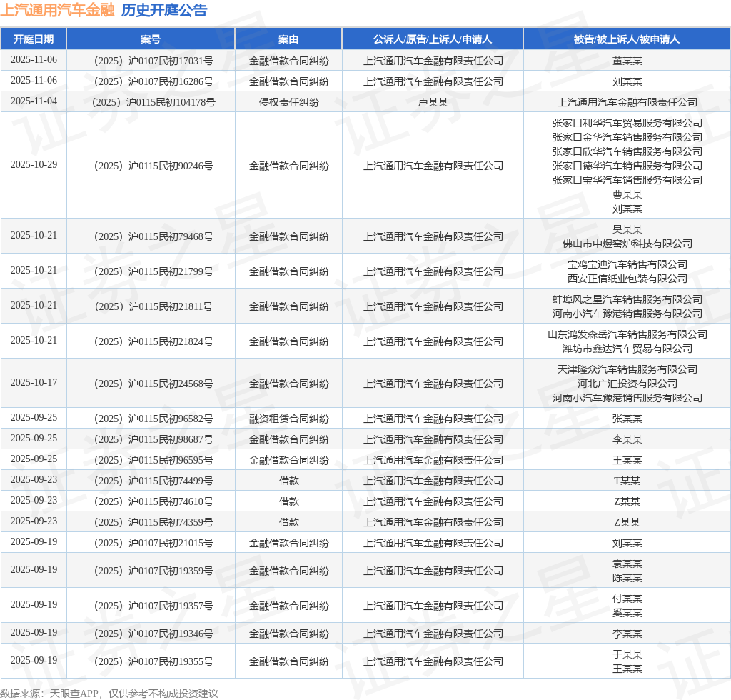Select the date 2025-11-04
The width and height of the screenshot is (731, 700).
[34, 101]
